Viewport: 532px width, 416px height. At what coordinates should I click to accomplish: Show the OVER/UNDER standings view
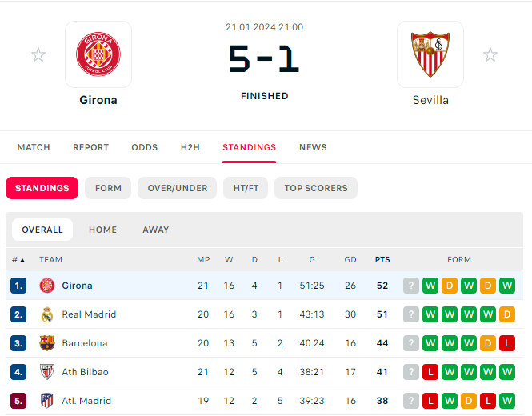point(177,188)
